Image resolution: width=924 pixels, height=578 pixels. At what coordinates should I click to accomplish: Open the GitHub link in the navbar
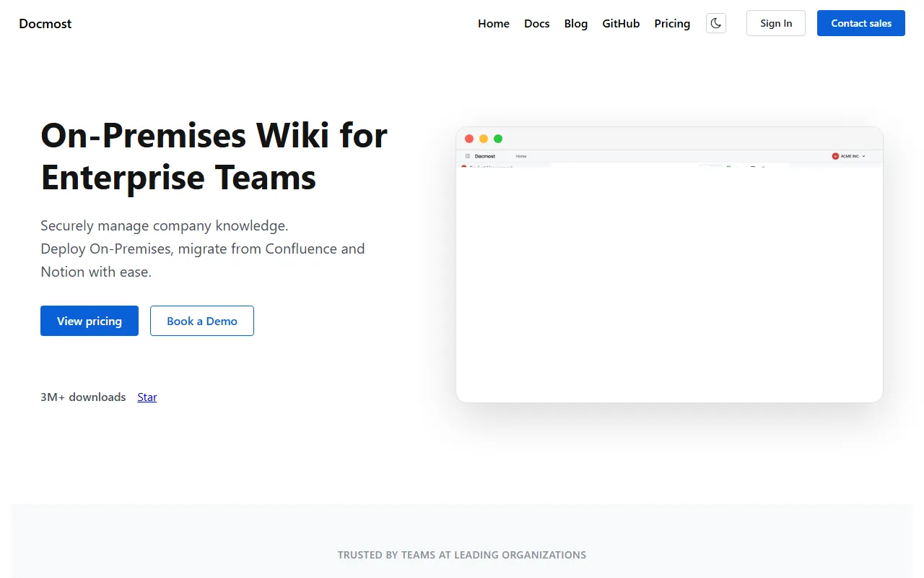[x=621, y=24]
